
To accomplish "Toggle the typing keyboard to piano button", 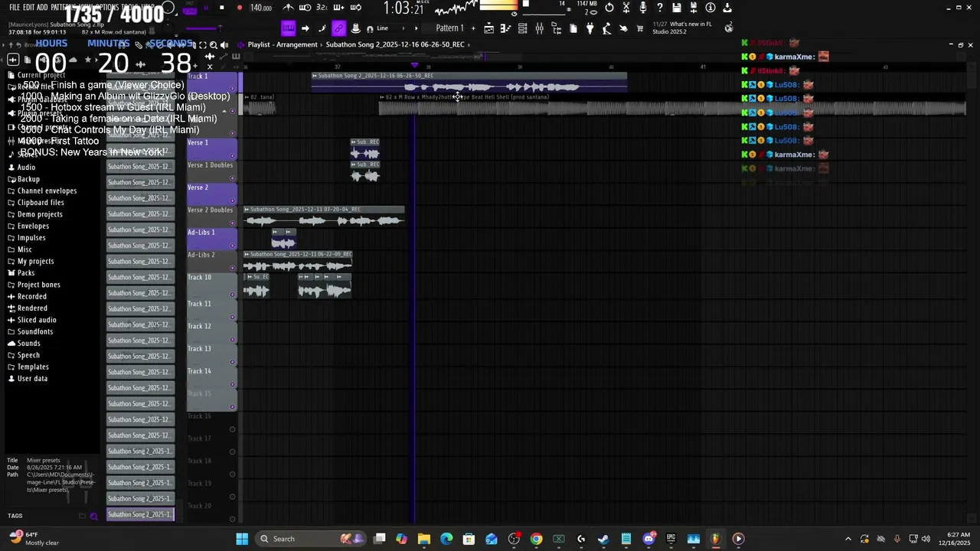I will [289, 28].
